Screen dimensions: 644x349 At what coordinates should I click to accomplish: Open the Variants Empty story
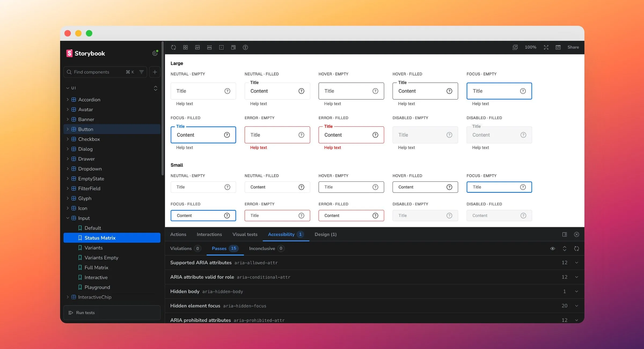click(x=112, y=257)
